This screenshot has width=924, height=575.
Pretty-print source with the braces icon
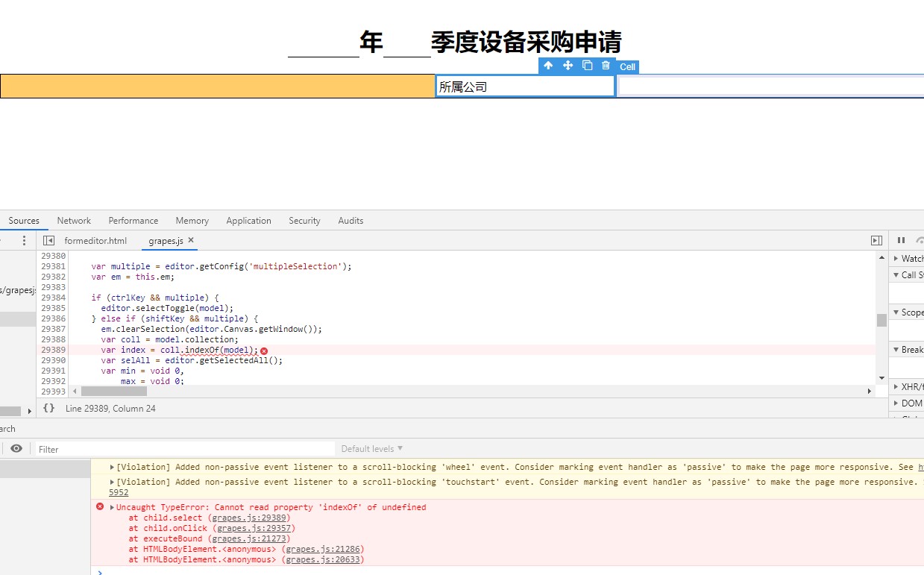pyautogui.click(x=48, y=408)
